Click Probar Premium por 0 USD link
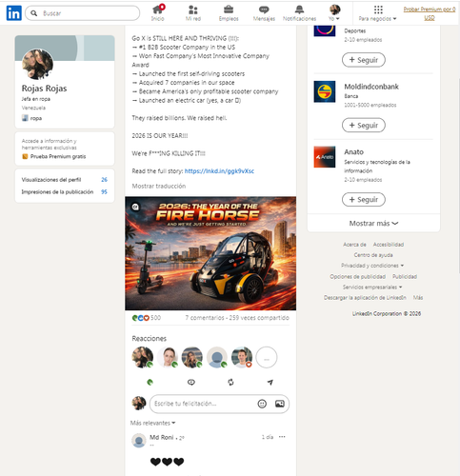This screenshot has width=460, height=476. click(430, 13)
